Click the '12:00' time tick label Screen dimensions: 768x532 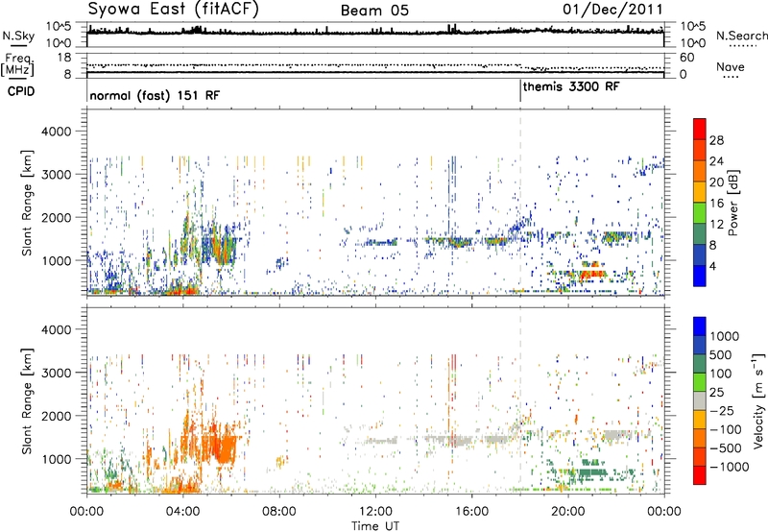[375, 512]
